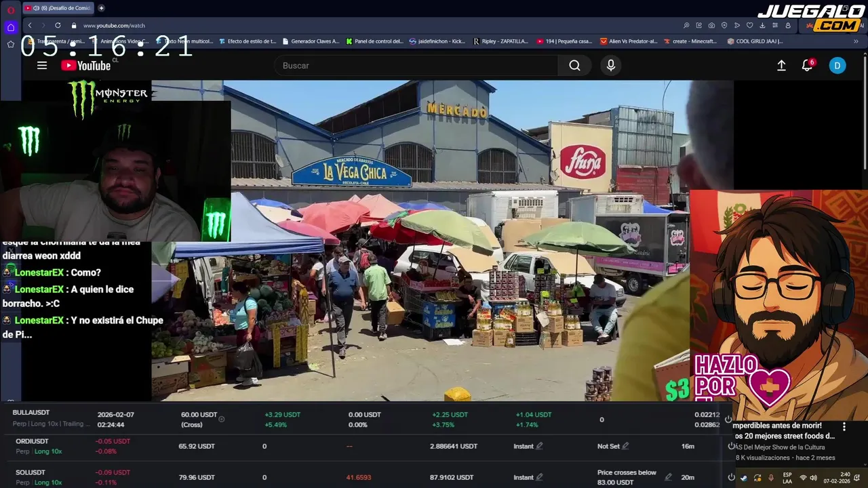The height and width of the screenshot is (488, 868).
Task: Open a new browser tab
Action: [101, 8]
